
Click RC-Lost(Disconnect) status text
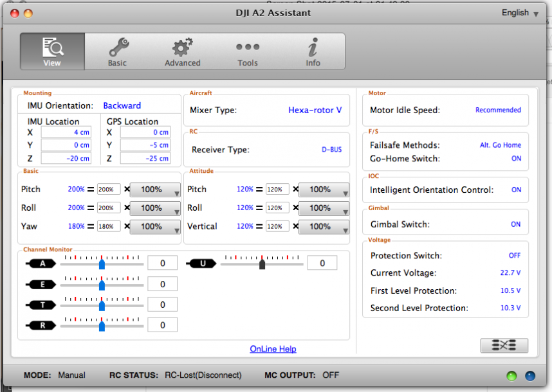click(x=203, y=375)
